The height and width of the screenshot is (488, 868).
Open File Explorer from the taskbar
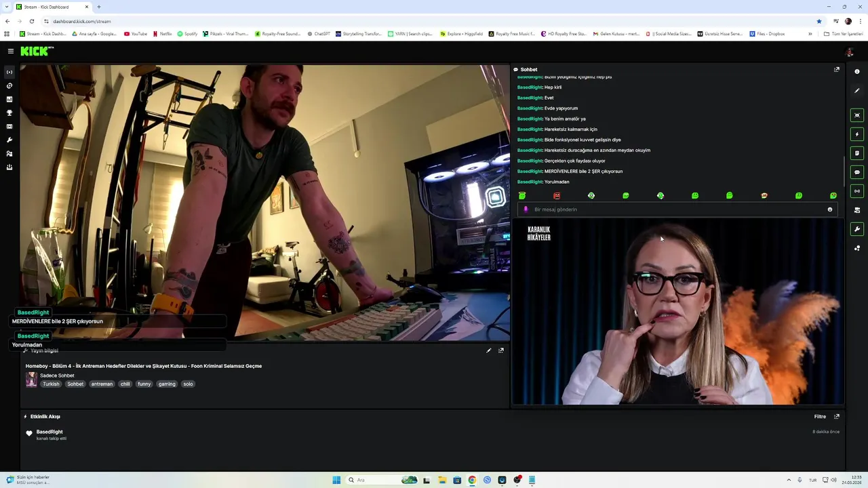[x=441, y=480]
